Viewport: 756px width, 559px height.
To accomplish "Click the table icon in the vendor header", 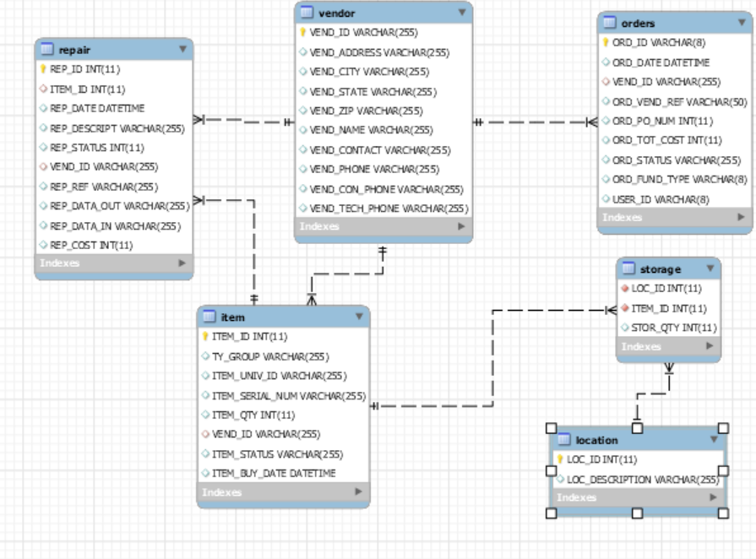I will pos(306,14).
